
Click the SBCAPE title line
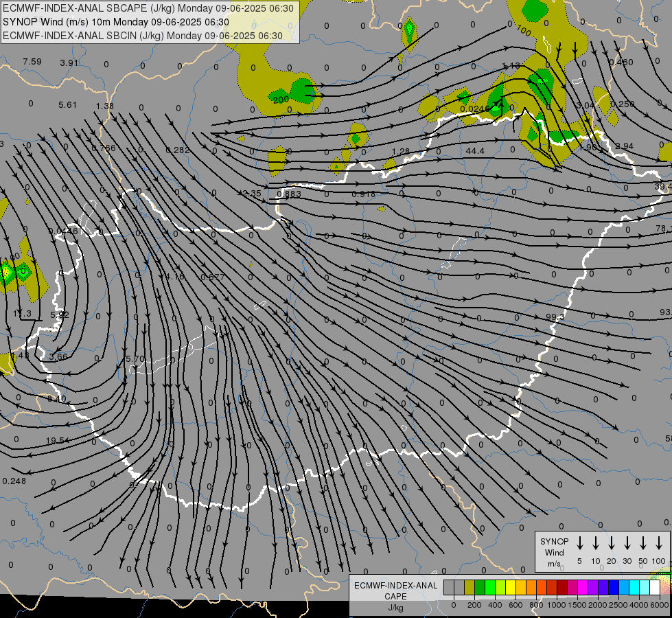coord(148,8)
